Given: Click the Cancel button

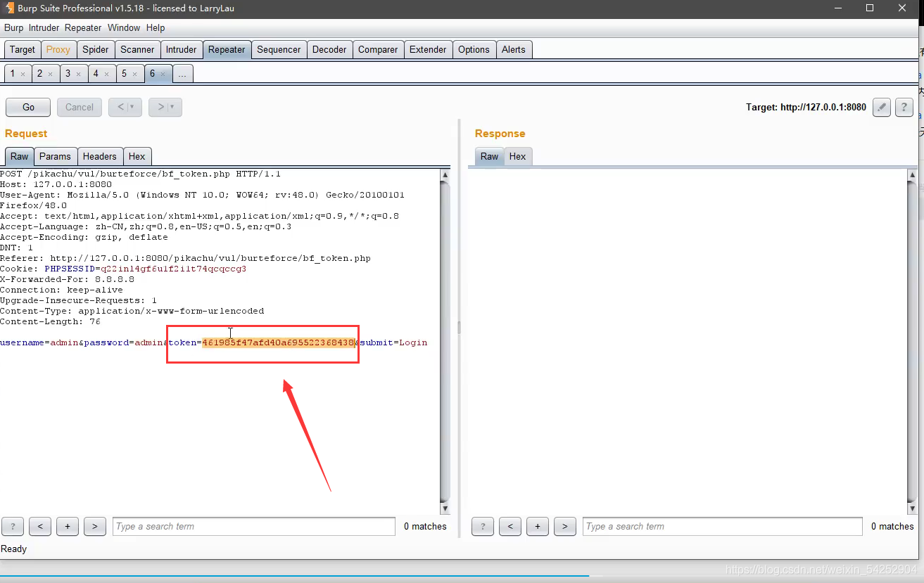Looking at the screenshot, I should pyautogui.click(x=80, y=107).
